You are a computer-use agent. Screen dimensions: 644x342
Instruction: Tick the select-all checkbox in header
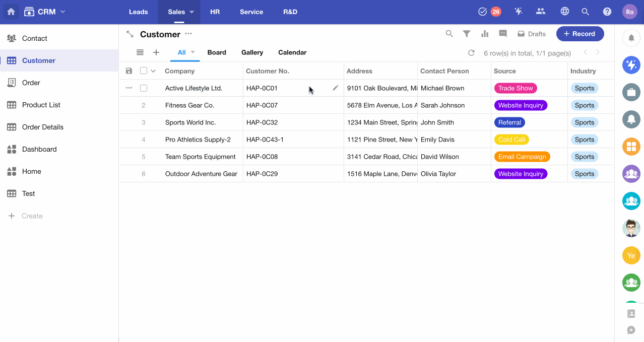(x=144, y=71)
